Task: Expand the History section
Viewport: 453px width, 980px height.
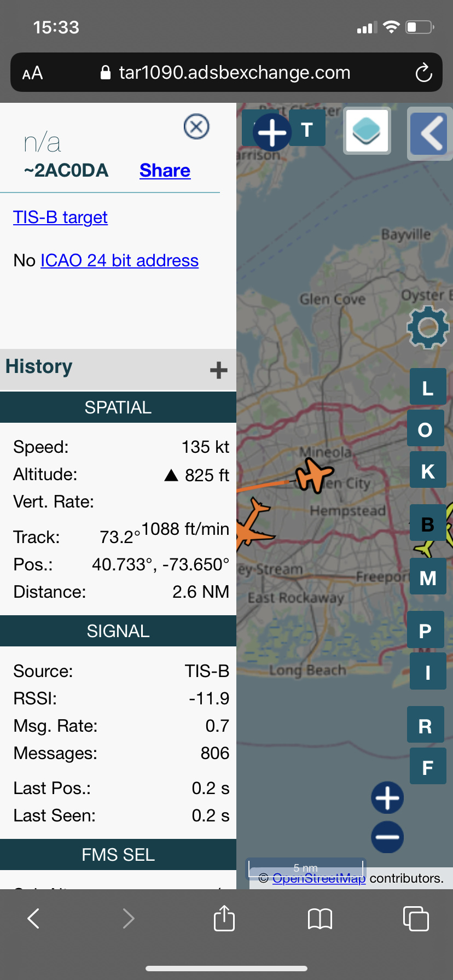Action: (x=218, y=370)
